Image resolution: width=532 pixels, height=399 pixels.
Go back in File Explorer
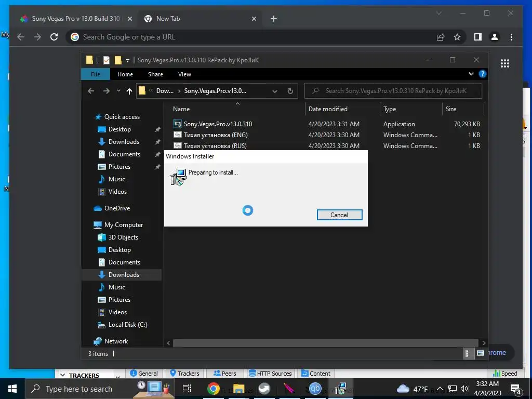click(90, 91)
